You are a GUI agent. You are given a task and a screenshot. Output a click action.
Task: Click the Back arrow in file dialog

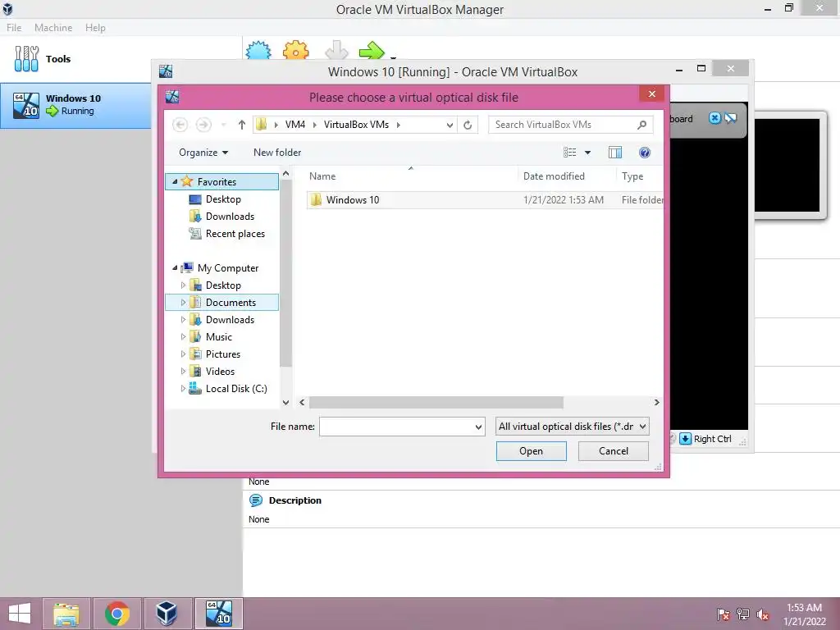180,125
